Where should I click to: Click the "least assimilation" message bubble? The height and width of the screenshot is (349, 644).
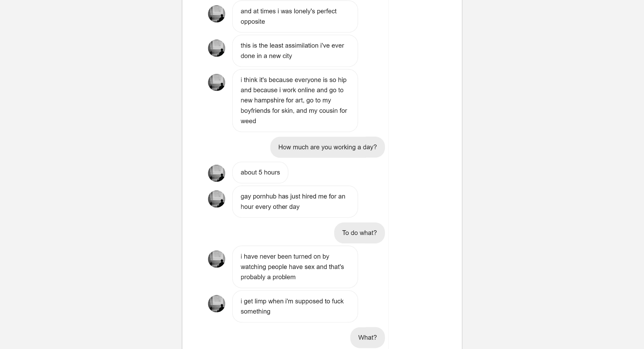[295, 51]
